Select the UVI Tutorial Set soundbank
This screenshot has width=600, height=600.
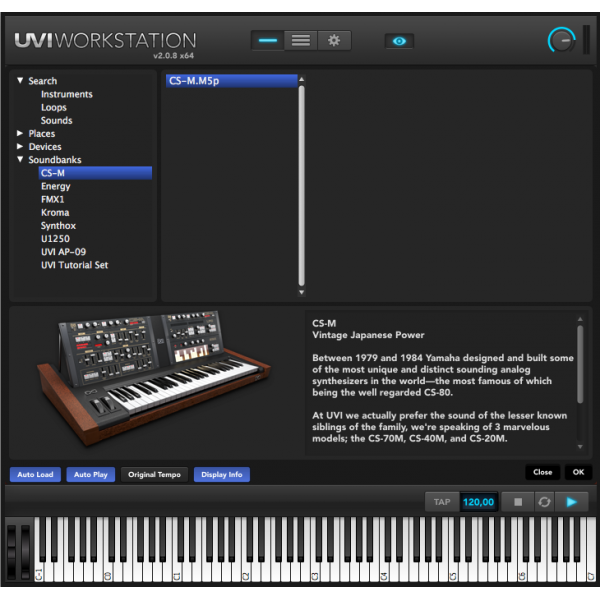pos(74,265)
